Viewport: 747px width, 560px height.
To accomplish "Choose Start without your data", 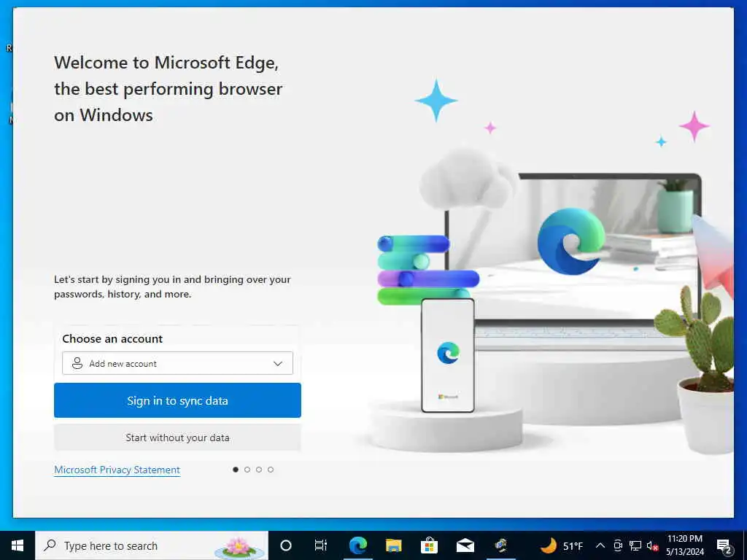I will pos(177,437).
